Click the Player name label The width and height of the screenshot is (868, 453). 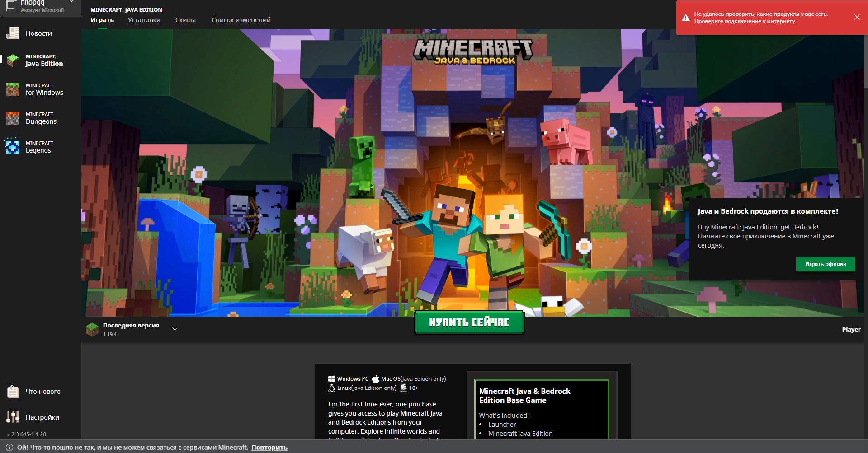tap(851, 330)
